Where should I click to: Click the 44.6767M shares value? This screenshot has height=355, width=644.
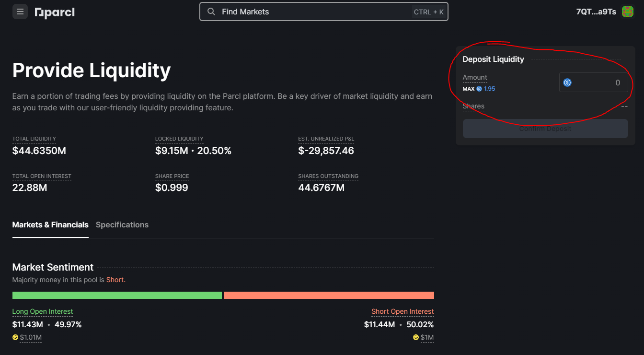321,188
